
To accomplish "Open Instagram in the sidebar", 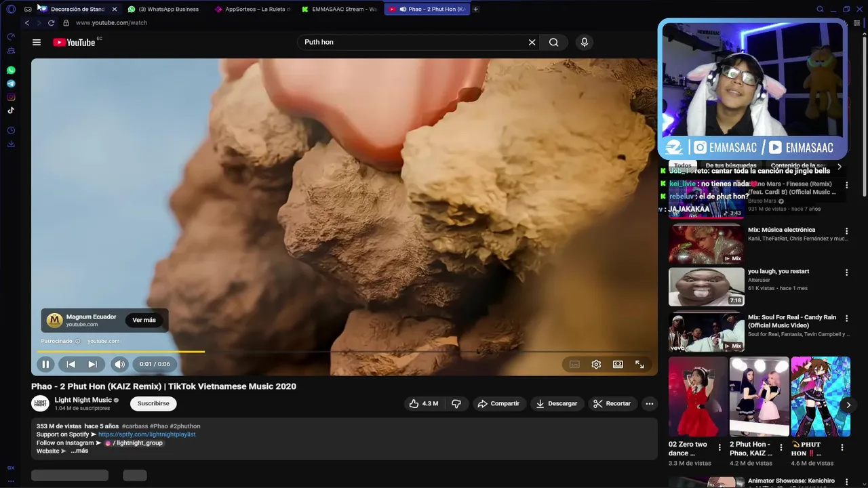I will [x=11, y=97].
